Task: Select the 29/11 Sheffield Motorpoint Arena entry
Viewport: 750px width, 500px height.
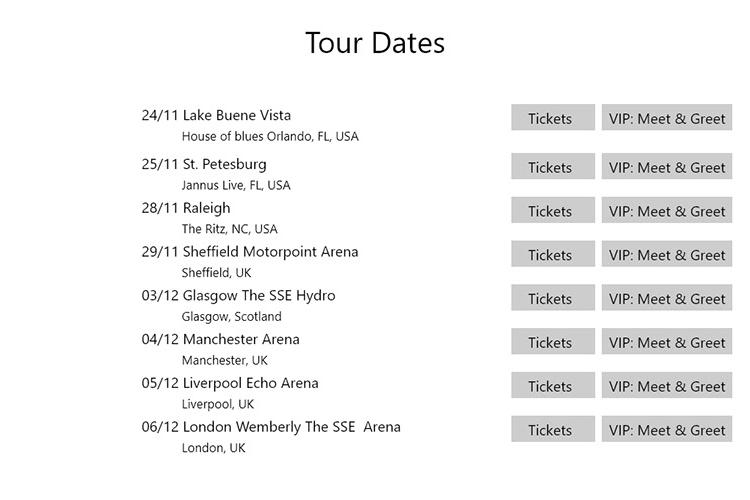Action: click(x=250, y=252)
